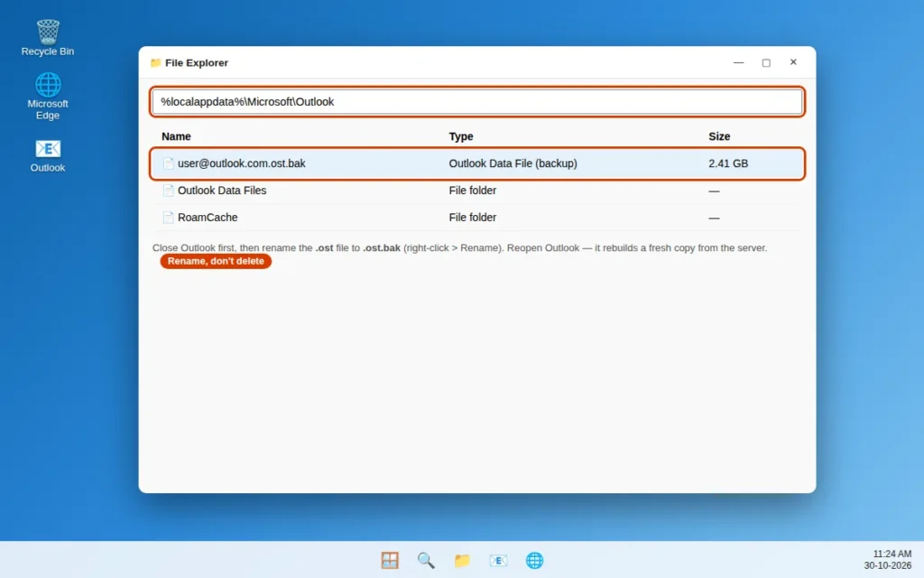
Task: Select the user@outlook.com.ost.bak file name
Action: pyautogui.click(x=242, y=163)
